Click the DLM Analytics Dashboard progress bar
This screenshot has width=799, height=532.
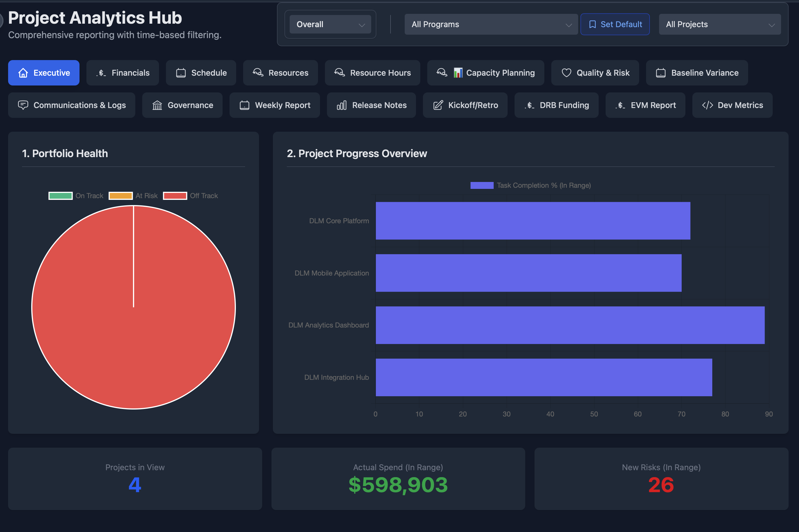pos(570,325)
